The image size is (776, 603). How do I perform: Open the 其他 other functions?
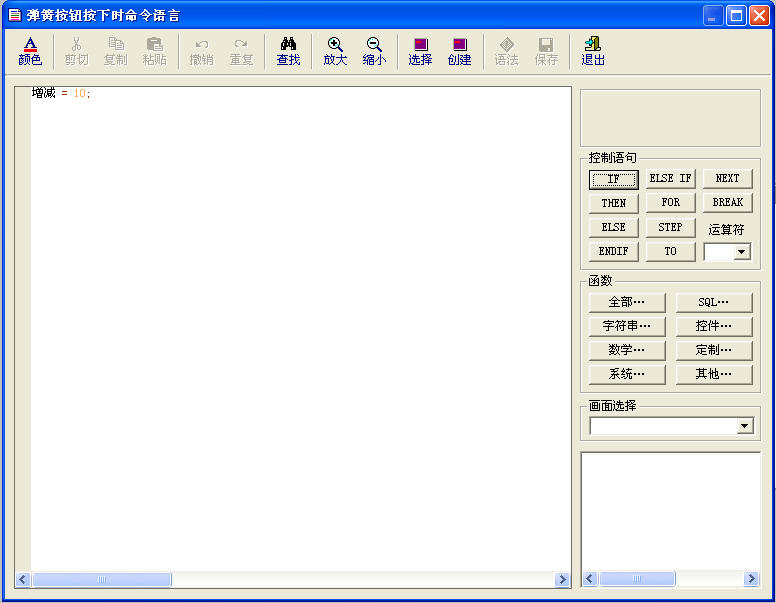pyautogui.click(x=714, y=374)
